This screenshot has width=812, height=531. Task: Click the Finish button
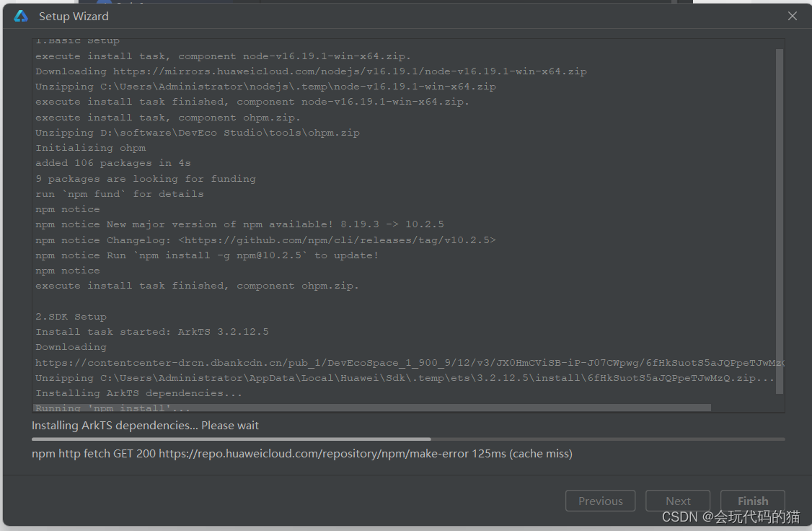[x=752, y=501]
